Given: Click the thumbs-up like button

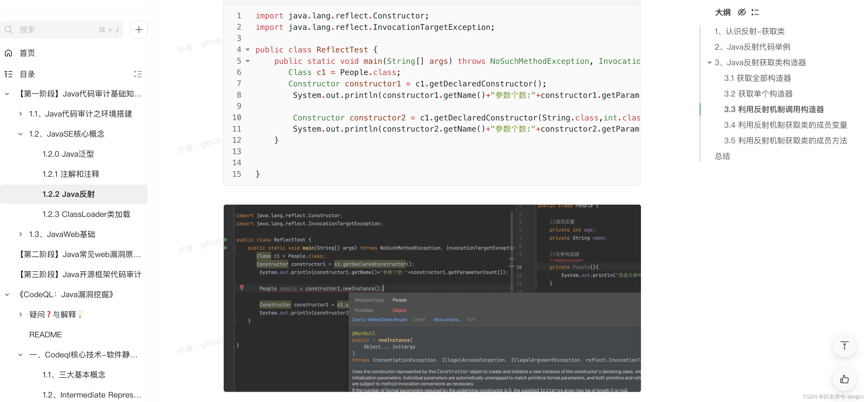Looking at the screenshot, I should point(844,379).
